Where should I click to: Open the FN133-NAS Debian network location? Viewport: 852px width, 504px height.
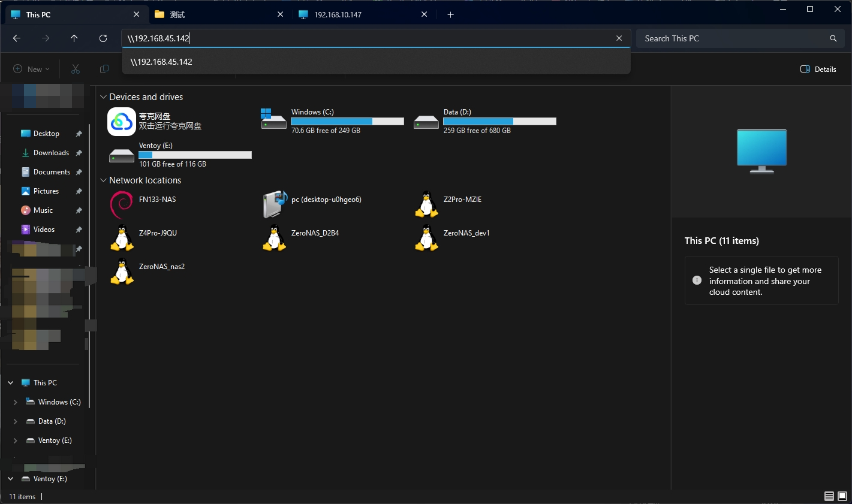point(122,204)
